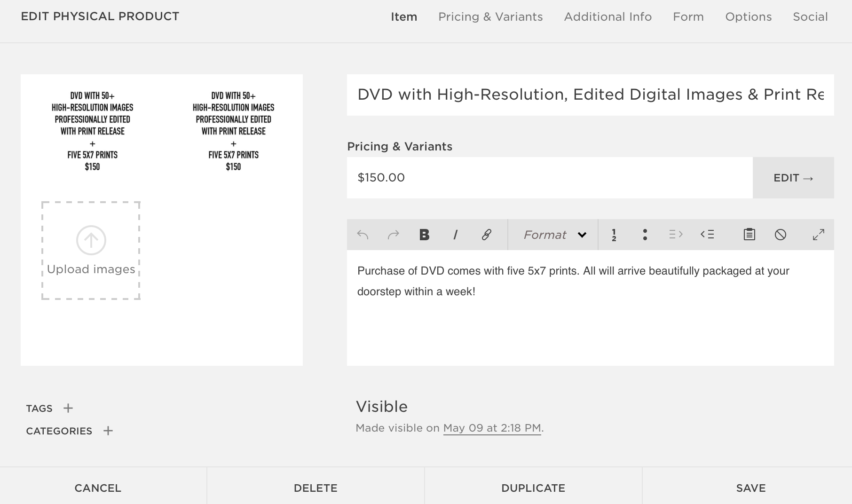Apply numbered list formatting
852x504 pixels.
coord(614,235)
